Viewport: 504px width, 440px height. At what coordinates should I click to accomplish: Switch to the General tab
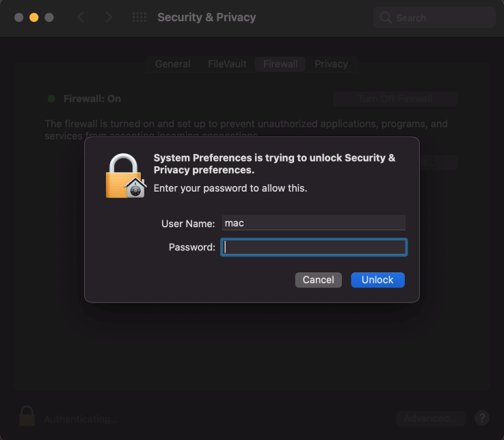[172, 64]
